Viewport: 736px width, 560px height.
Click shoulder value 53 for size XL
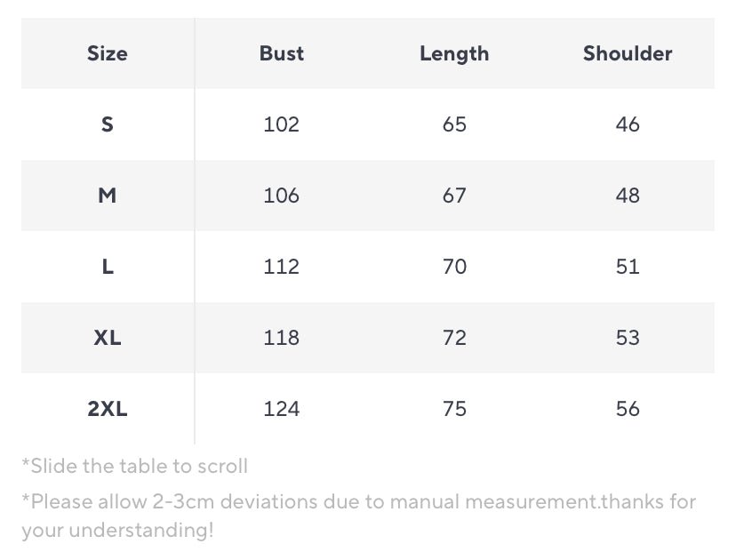pyautogui.click(x=628, y=338)
